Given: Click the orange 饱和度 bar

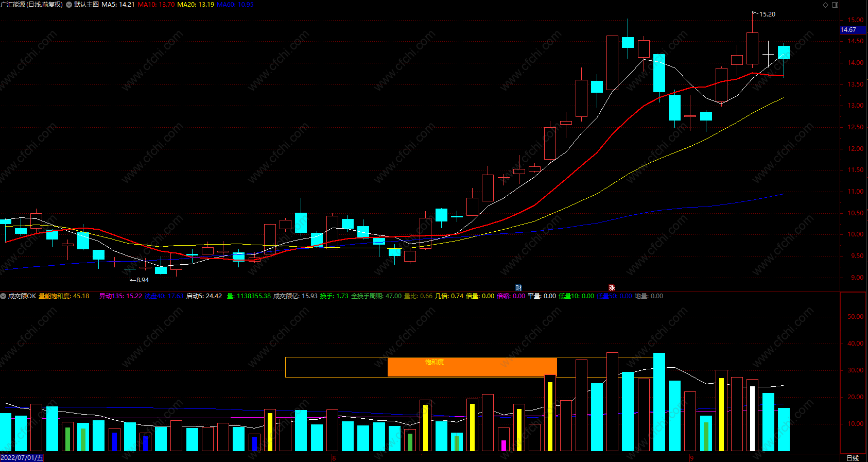Looking at the screenshot, I should click(x=472, y=367).
